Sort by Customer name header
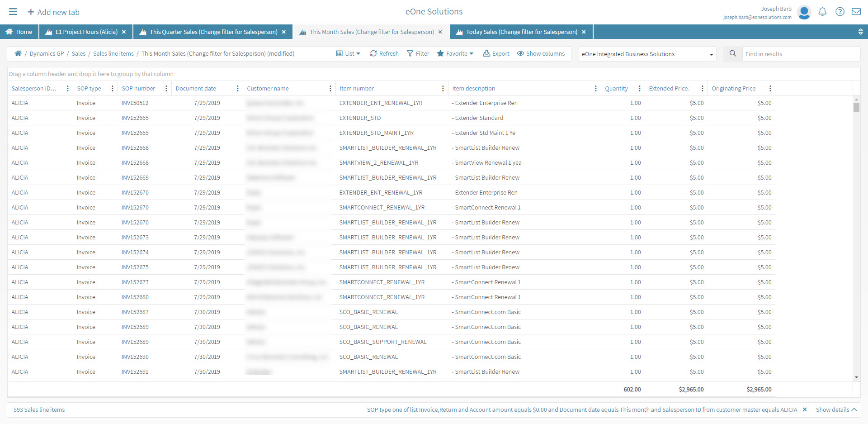 268,89
